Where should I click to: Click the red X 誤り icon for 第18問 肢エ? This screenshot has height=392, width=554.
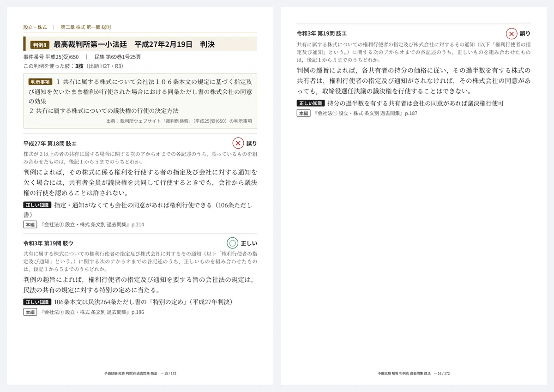coord(238,143)
